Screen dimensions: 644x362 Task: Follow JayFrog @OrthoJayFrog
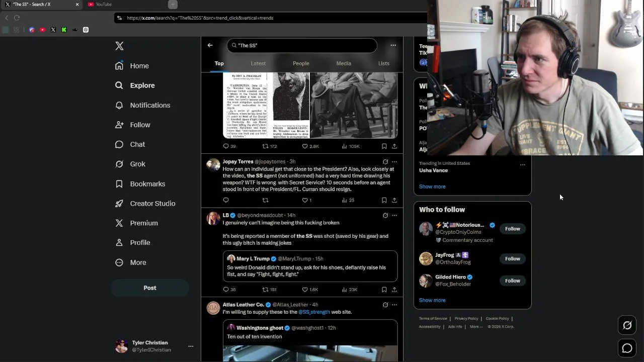coord(513,258)
